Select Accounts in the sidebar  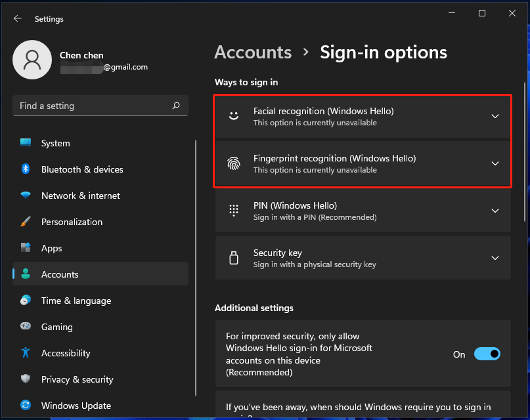point(100,274)
